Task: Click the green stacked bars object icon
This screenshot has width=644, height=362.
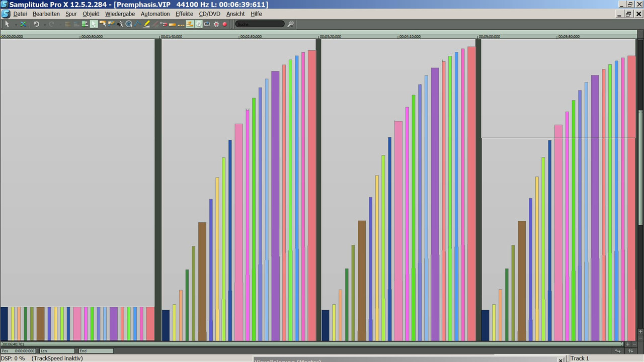Action: (x=85, y=24)
